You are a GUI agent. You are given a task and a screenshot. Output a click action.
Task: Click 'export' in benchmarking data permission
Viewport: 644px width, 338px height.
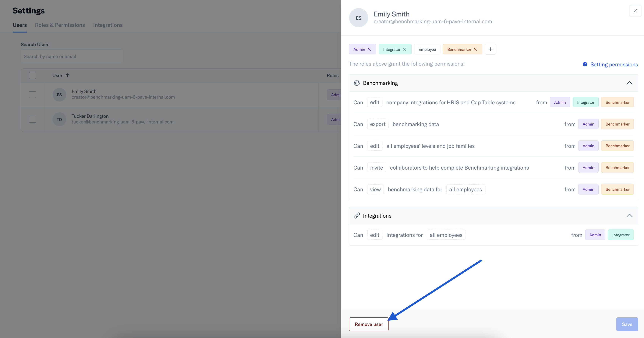coord(377,124)
